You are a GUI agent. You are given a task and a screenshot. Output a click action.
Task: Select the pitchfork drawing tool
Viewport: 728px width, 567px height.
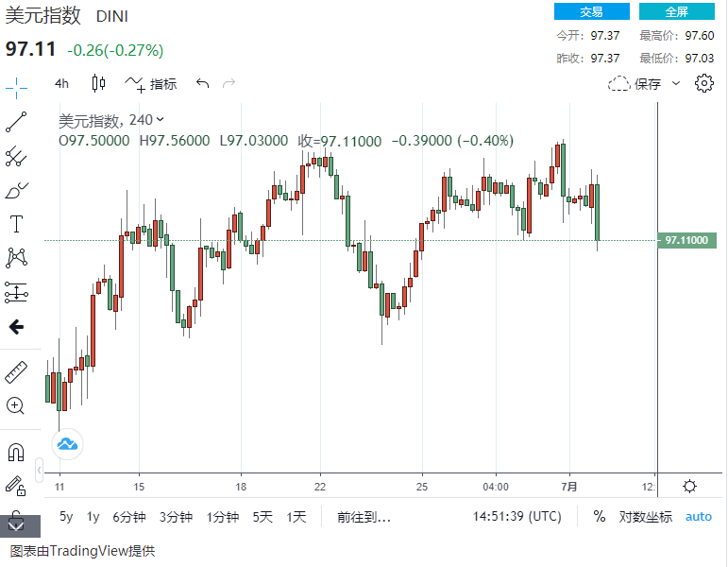click(16, 157)
